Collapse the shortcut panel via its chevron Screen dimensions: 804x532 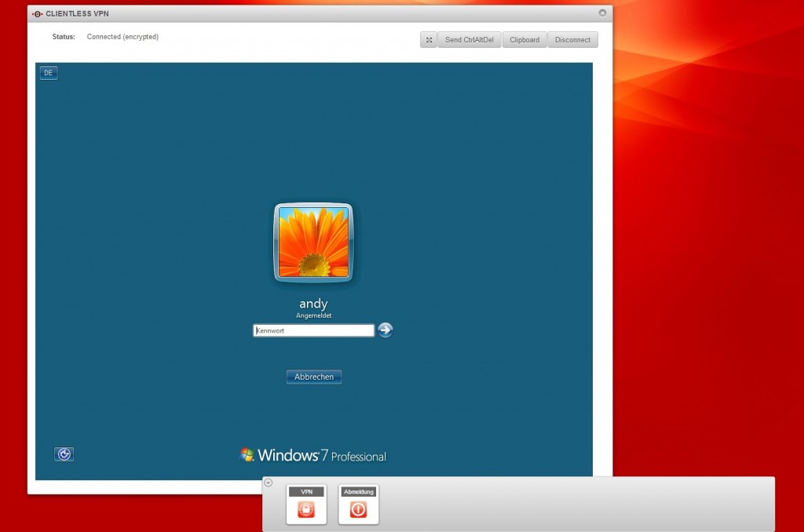coord(267,483)
